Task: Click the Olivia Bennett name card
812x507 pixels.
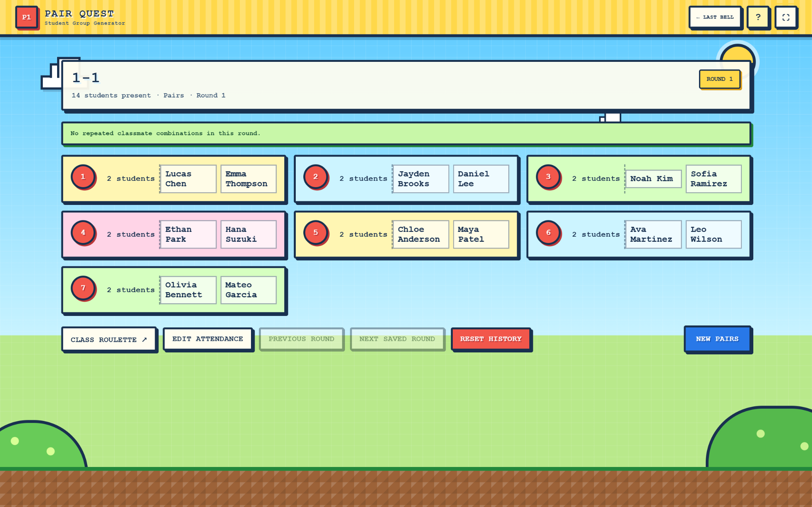Action: pyautogui.click(x=188, y=290)
